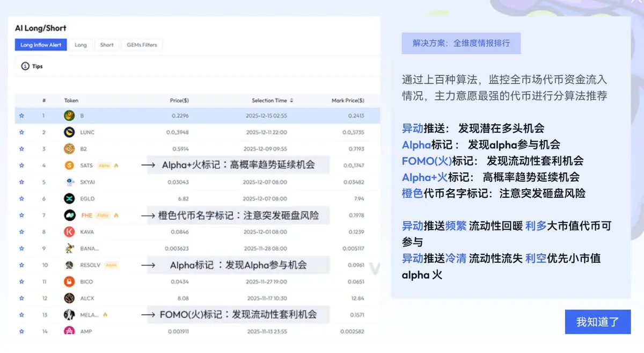The width and height of the screenshot is (644, 353).
Task: Click the RESOLV token logo
Action: (69, 265)
